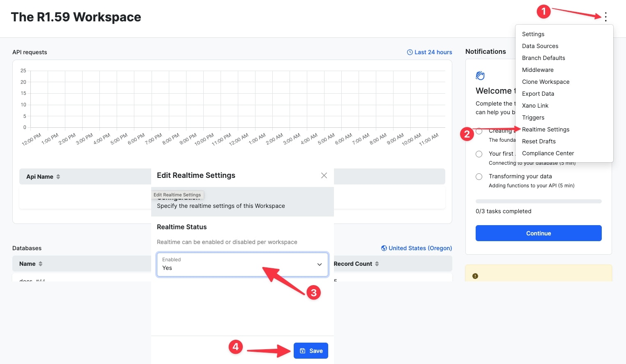Click 'Adding functions to your API (5 min)' text
Image resolution: width=626 pixels, height=364 pixels.
point(532,186)
